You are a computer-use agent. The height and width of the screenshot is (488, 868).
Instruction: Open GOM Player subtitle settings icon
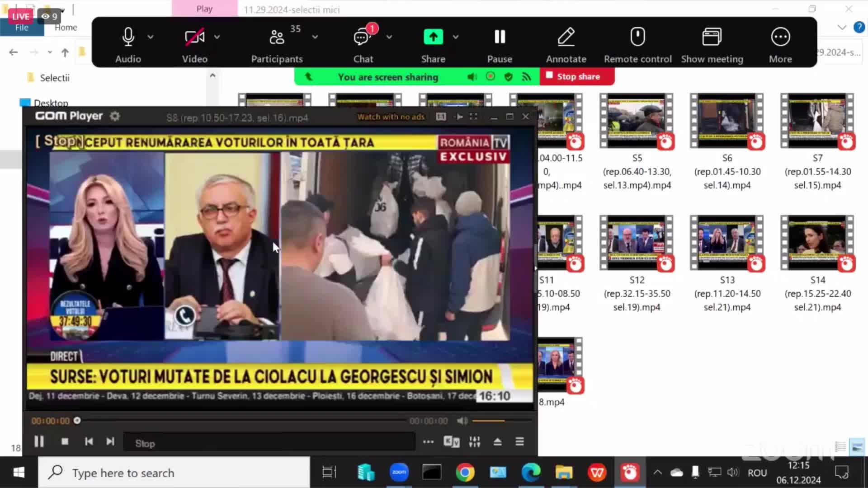click(451, 441)
